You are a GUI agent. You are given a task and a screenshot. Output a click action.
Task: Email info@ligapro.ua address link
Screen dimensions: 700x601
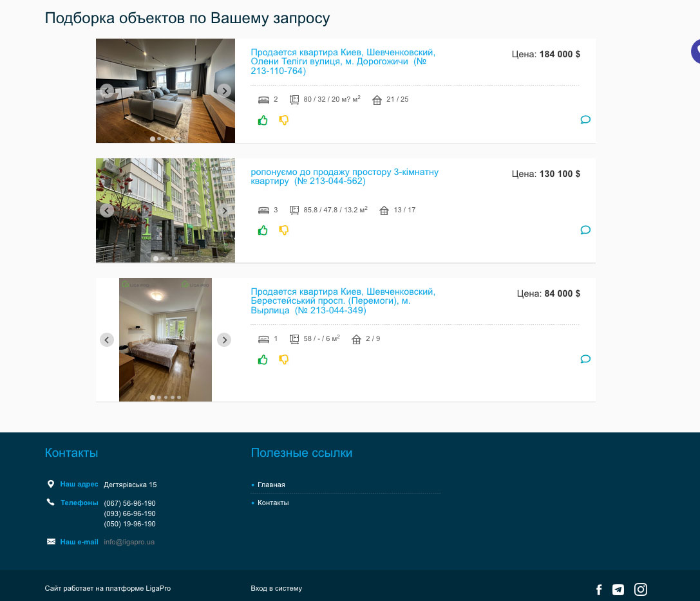click(x=129, y=542)
